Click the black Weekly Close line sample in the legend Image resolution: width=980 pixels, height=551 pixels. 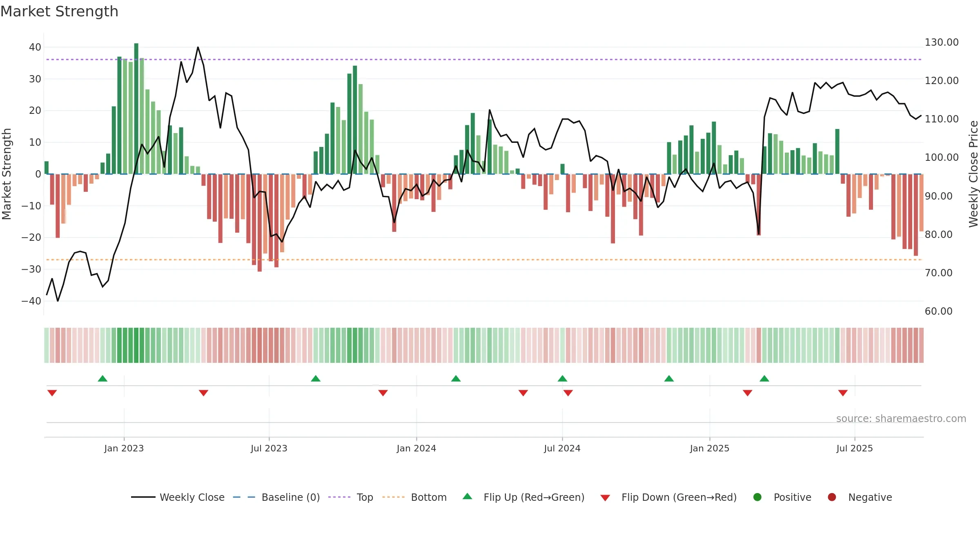143,497
